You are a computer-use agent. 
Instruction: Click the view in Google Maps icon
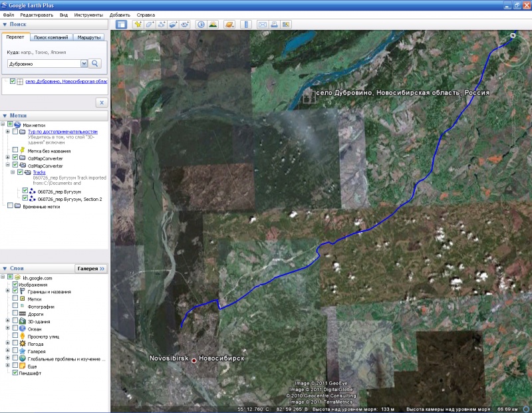(286, 25)
